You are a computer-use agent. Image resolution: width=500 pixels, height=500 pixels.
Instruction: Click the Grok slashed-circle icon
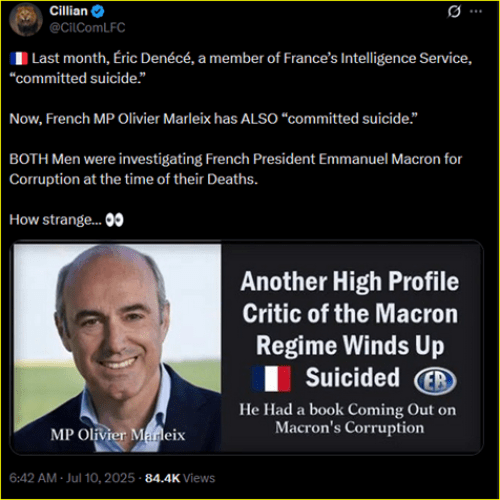tap(454, 12)
